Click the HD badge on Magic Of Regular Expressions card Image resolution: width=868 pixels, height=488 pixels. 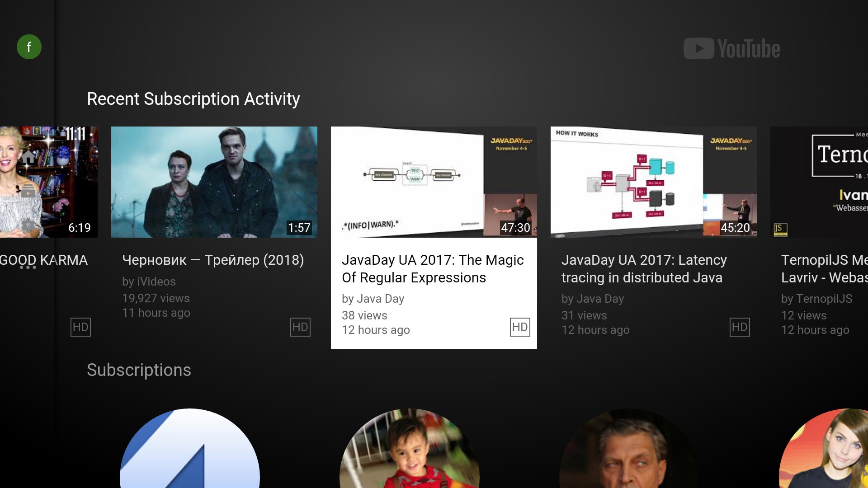coord(520,327)
